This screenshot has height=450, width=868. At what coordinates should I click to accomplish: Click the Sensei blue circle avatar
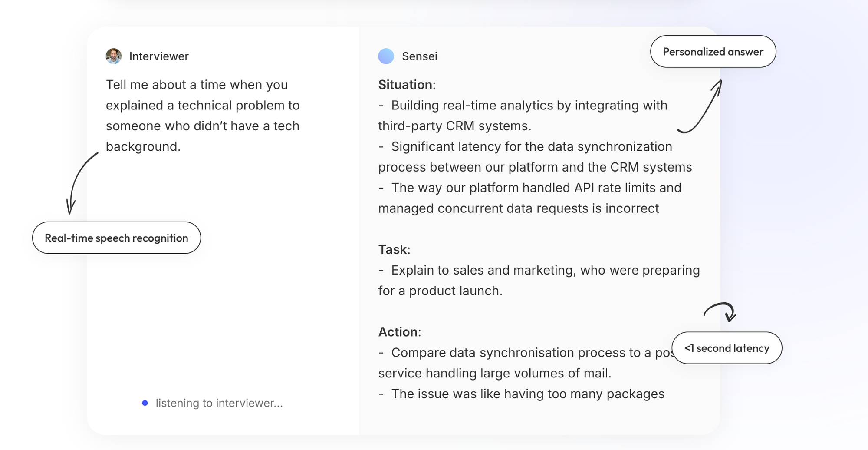click(386, 56)
